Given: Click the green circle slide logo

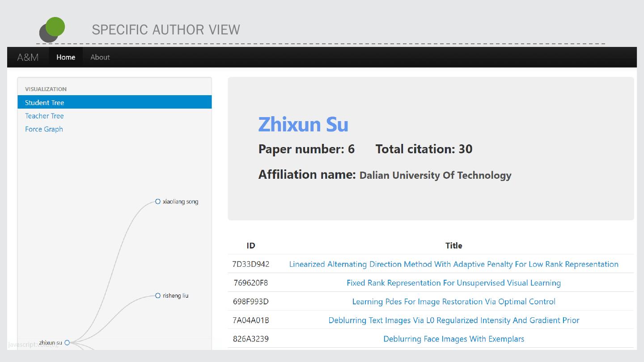Looking at the screenshot, I should point(55,27).
